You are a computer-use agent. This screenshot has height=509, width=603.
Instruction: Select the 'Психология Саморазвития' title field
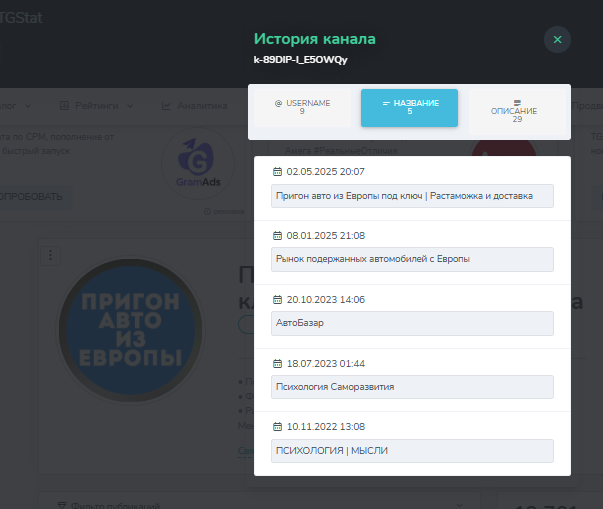[412, 387]
